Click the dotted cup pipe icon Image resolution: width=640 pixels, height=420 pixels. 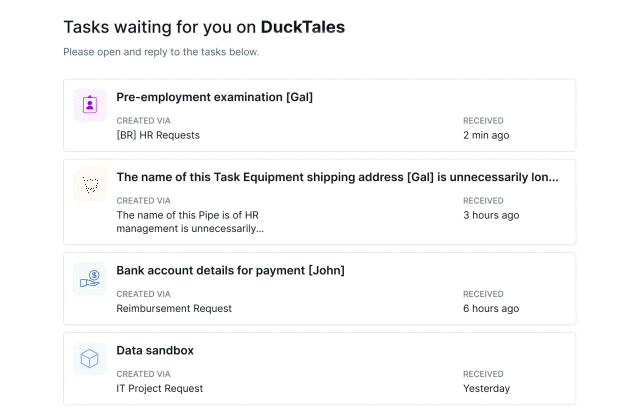(x=90, y=184)
